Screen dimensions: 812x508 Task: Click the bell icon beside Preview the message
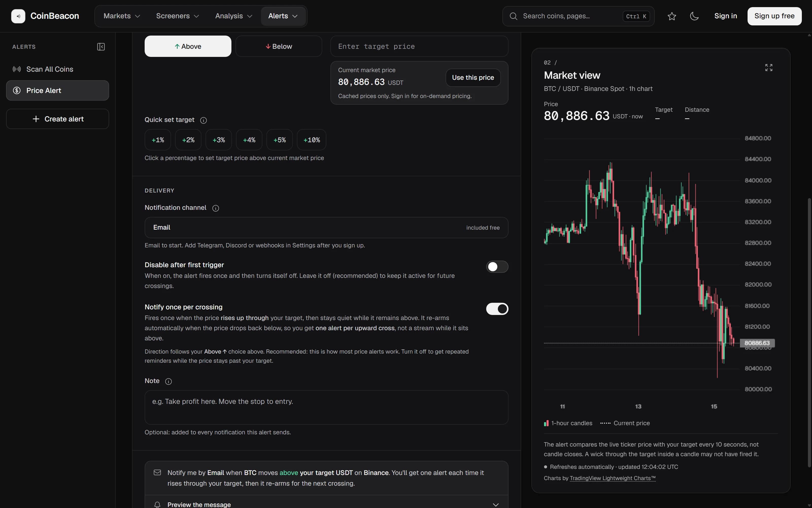157,504
